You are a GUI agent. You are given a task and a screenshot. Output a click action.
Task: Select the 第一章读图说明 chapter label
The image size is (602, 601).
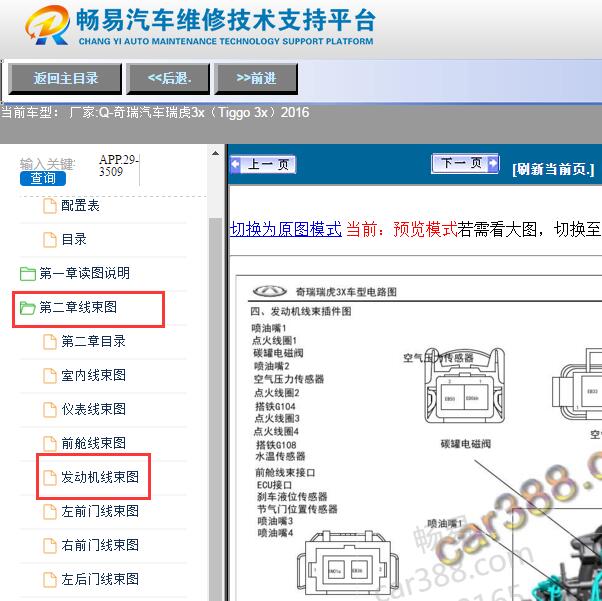click(84, 273)
